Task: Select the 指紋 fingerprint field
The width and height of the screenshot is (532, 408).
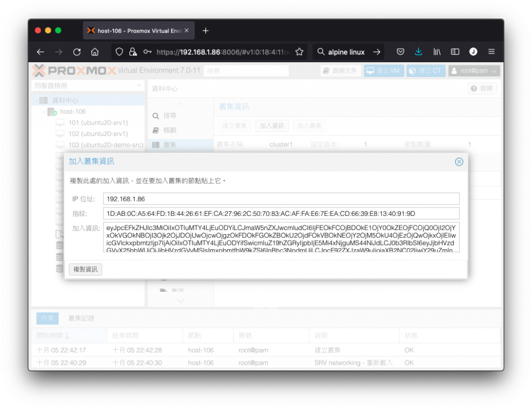Action: click(281, 213)
